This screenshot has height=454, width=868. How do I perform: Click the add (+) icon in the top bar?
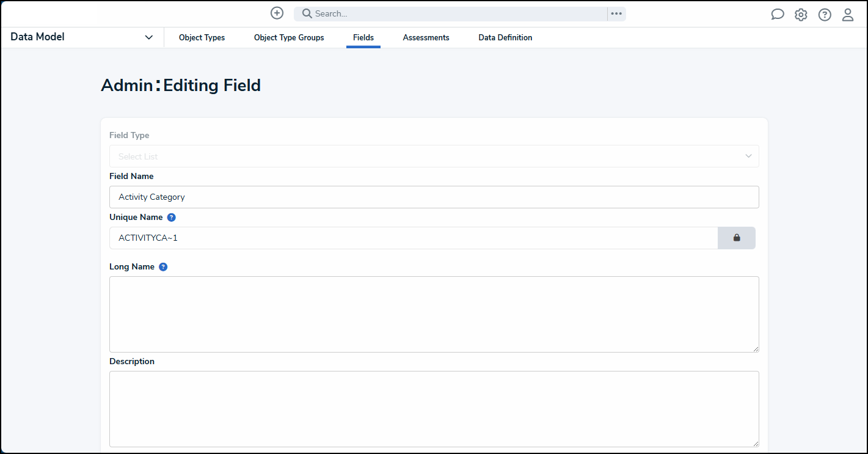277,13
